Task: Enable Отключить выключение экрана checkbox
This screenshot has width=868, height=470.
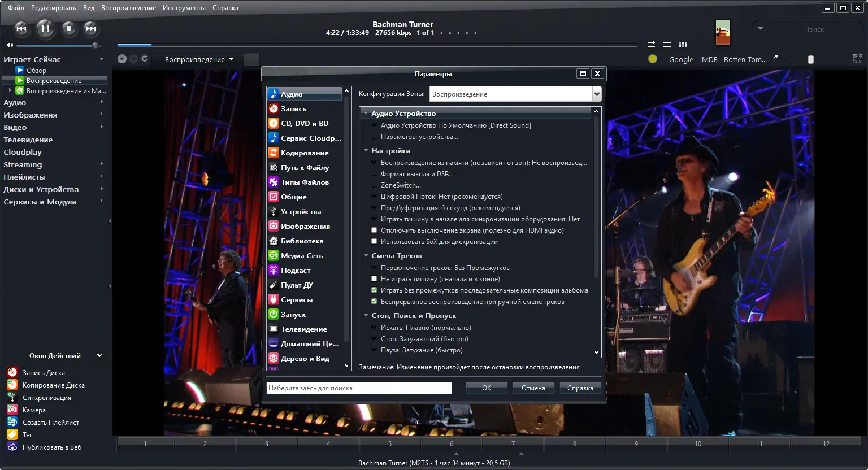Action: coord(374,230)
